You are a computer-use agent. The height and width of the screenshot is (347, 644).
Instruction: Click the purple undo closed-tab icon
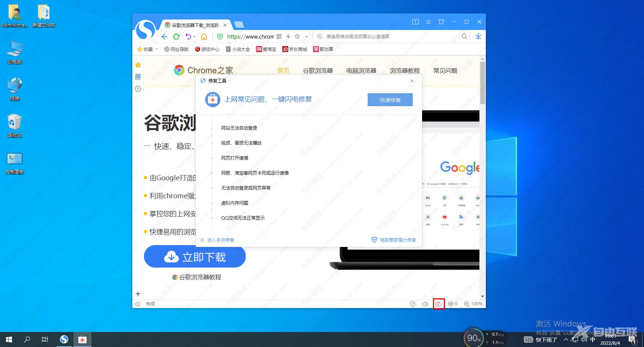point(188,36)
